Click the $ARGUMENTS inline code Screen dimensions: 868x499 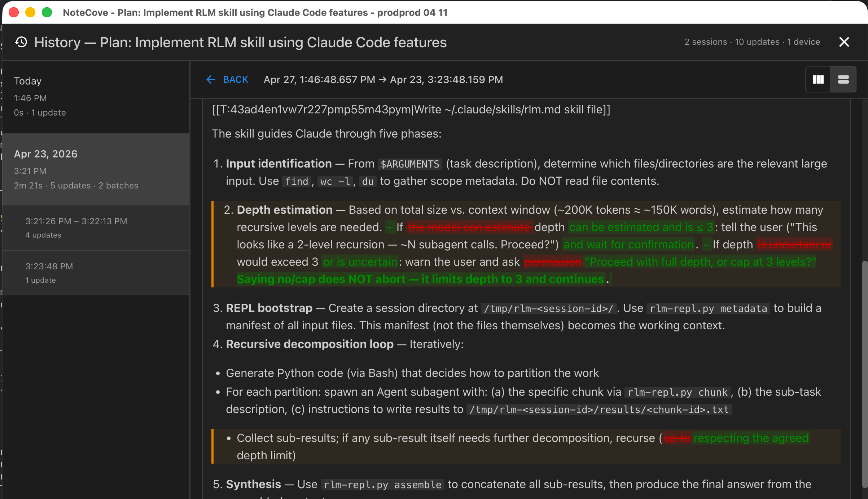410,164
